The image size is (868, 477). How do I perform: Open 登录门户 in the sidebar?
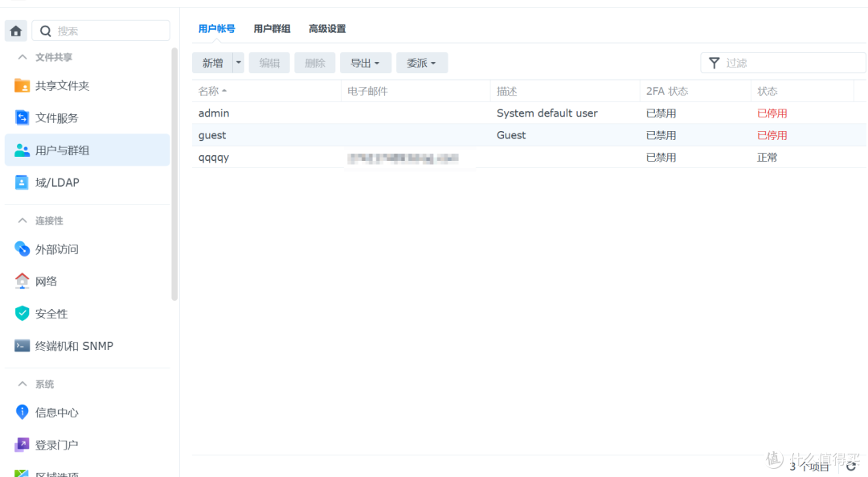88,444
